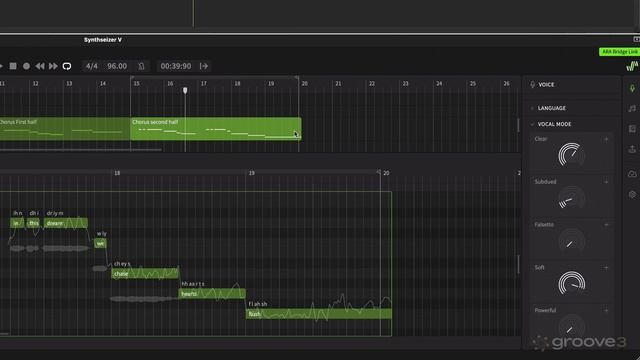
Task: Click bar 19 on the piano roll ruler
Action: pos(252,173)
